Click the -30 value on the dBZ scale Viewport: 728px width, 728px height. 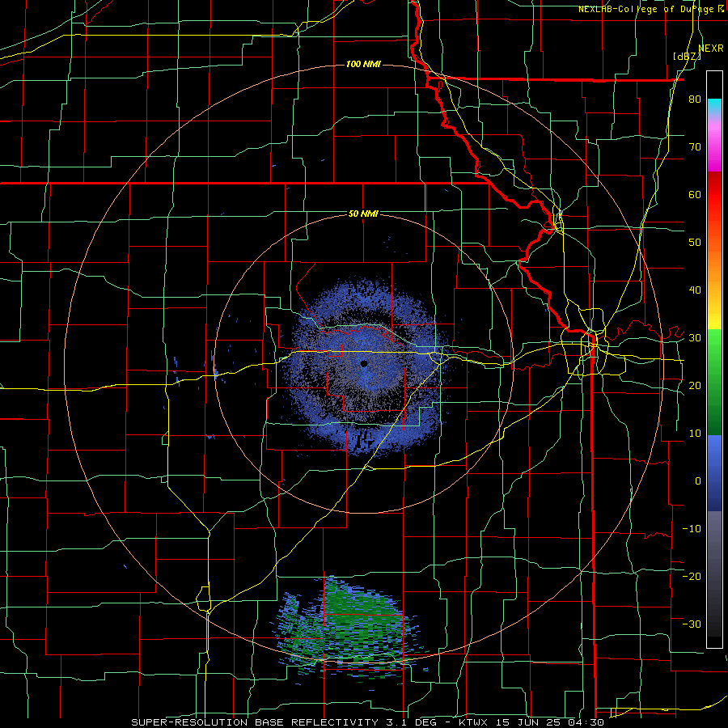coord(692,624)
